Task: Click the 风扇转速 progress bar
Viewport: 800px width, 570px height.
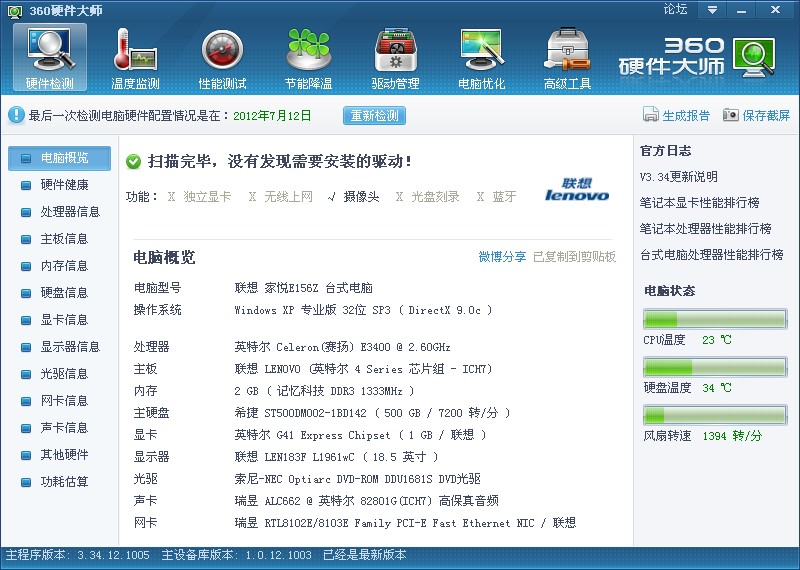Action: (715, 415)
